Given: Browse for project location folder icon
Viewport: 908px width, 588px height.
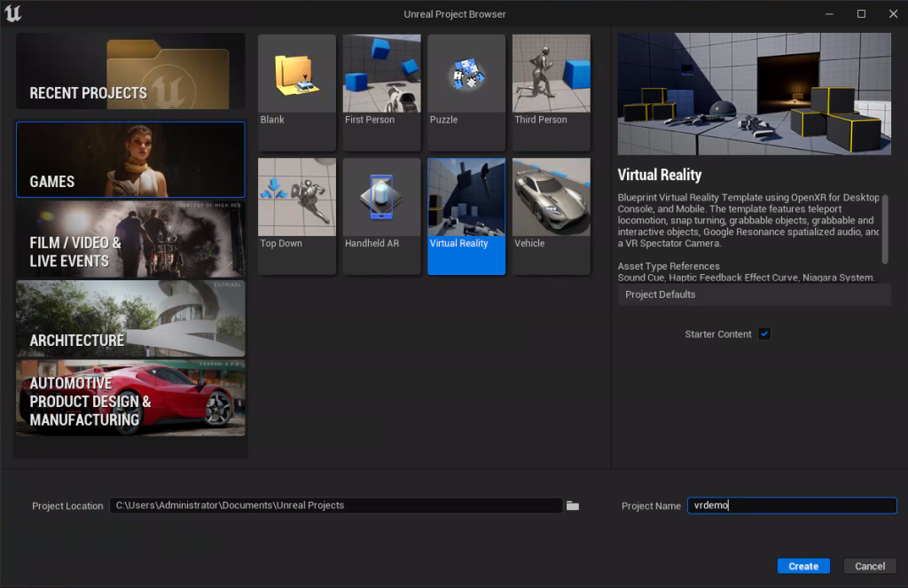Looking at the screenshot, I should (x=573, y=506).
